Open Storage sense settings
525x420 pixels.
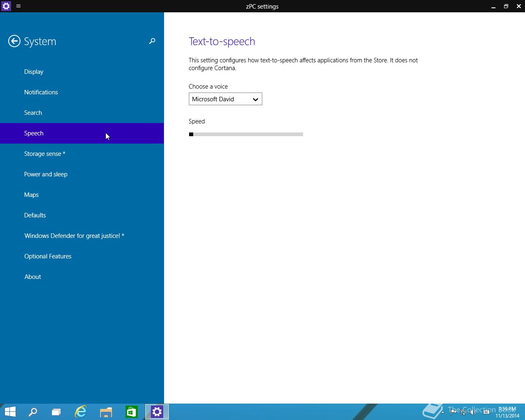click(82, 154)
